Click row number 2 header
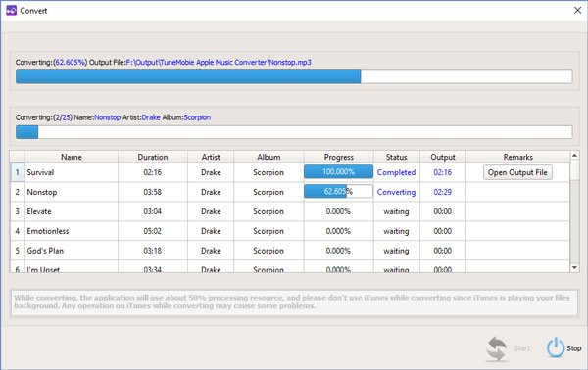The height and width of the screenshot is (370, 588). point(18,192)
